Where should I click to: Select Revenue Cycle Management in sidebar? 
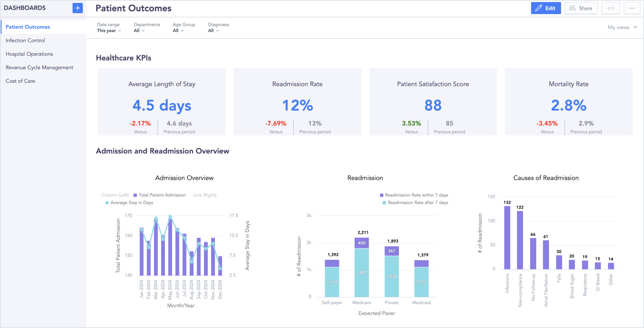(x=39, y=68)
